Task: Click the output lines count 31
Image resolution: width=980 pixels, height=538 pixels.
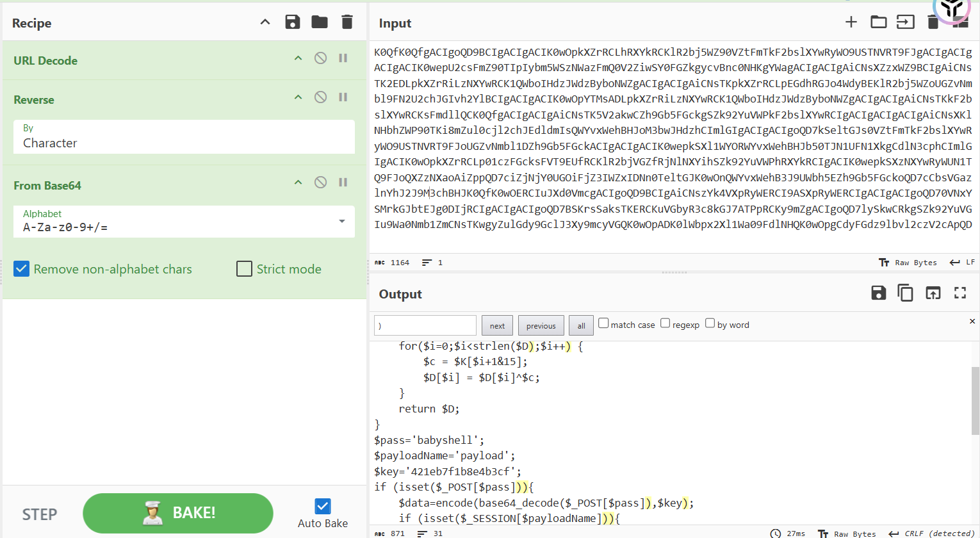Action: 430,534
